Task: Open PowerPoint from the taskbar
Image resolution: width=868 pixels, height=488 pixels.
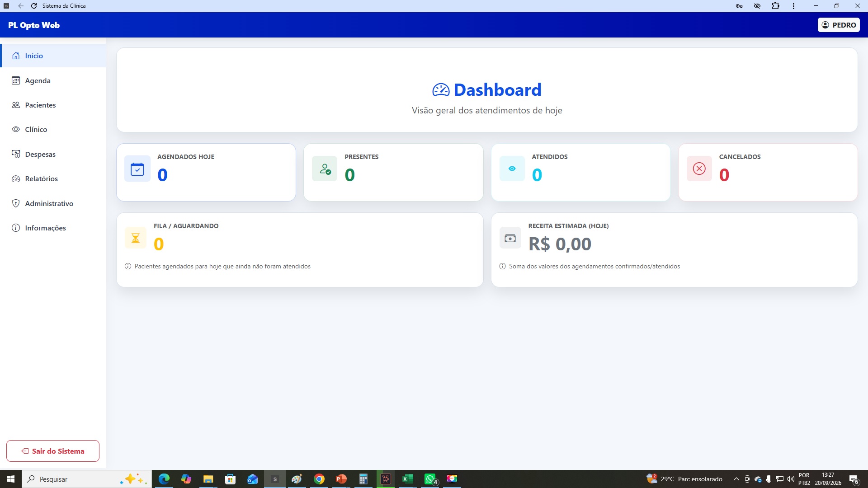Action: [341, 479]
